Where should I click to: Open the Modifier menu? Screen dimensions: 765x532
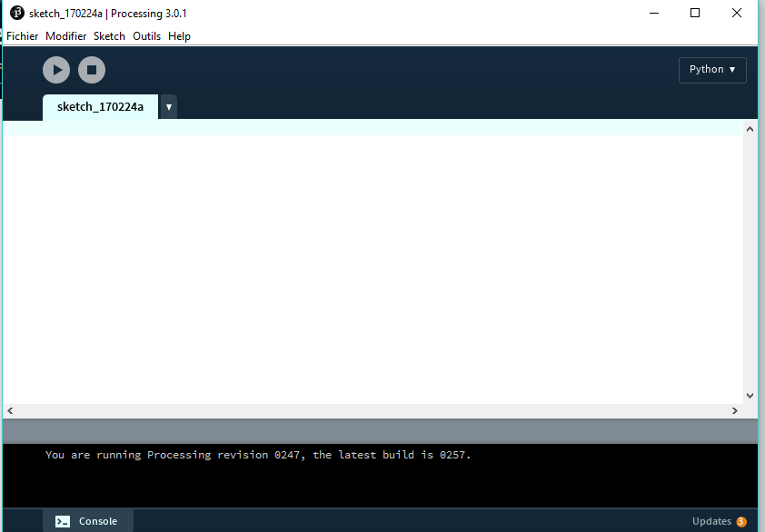[x=66, y=36]
